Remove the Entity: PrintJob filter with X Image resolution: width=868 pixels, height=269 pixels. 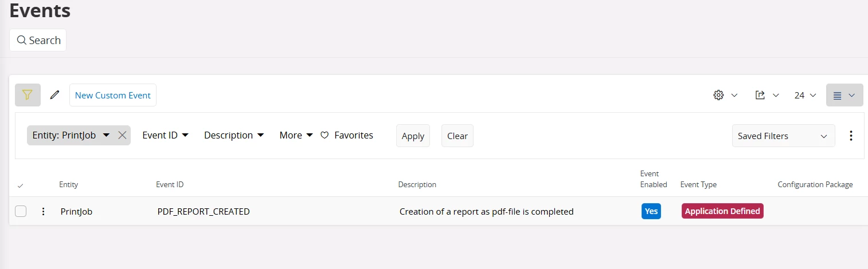(122, 135)
